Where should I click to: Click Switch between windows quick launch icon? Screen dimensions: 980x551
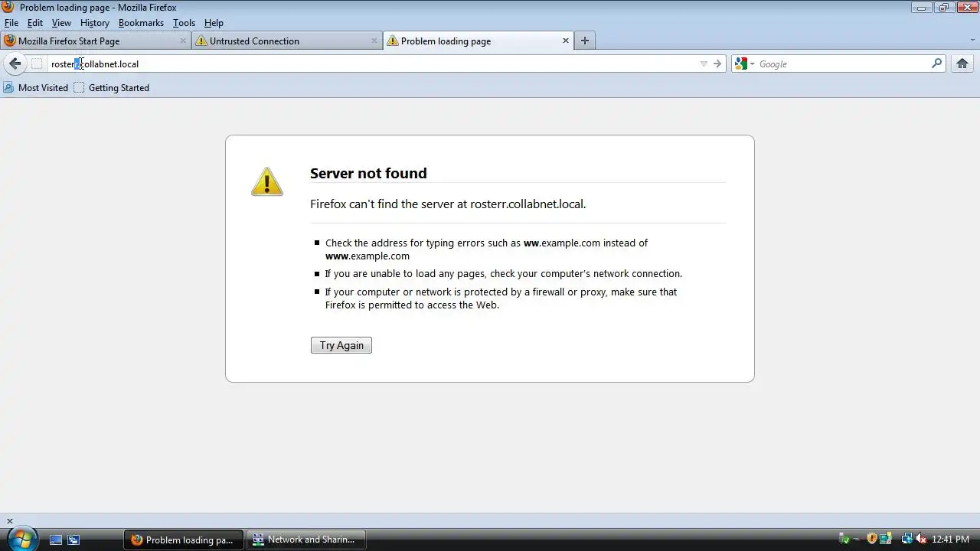(x=73, y=540)
